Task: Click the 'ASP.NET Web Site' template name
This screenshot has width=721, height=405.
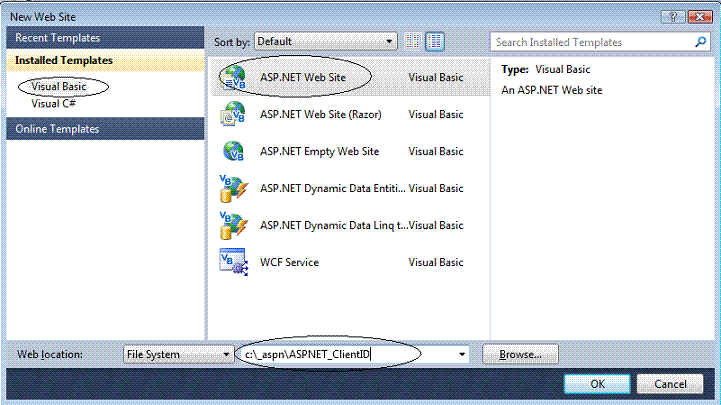Action: [303, 77]
